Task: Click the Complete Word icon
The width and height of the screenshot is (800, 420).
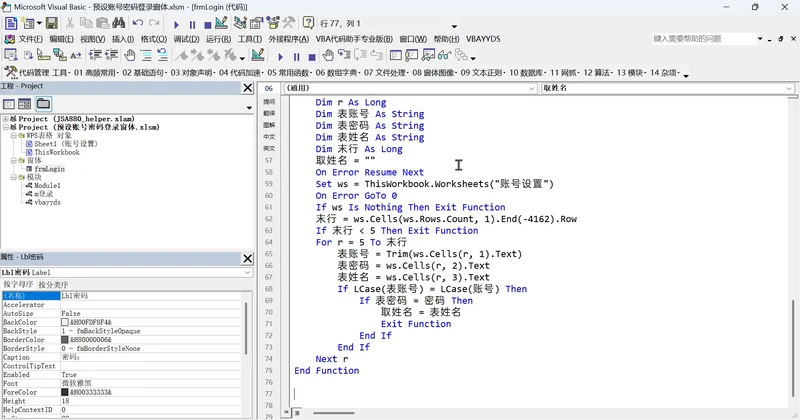Action: tap(76, 55)
